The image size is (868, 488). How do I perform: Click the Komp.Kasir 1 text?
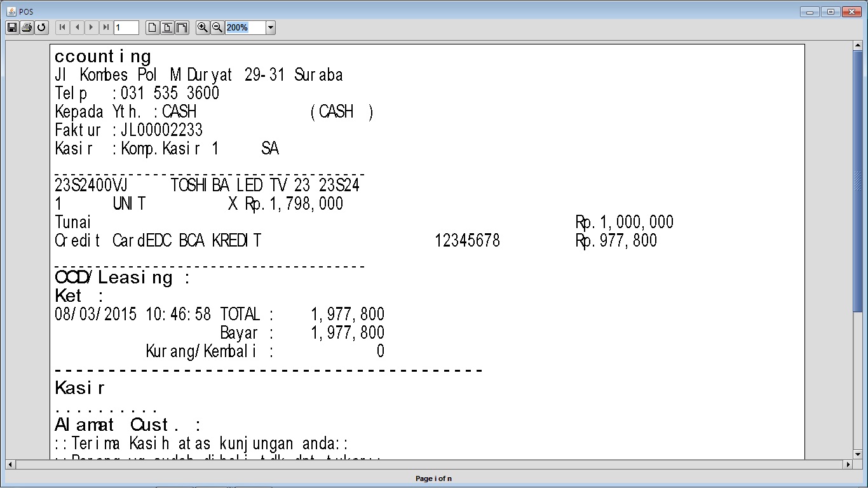pos(170,149)
